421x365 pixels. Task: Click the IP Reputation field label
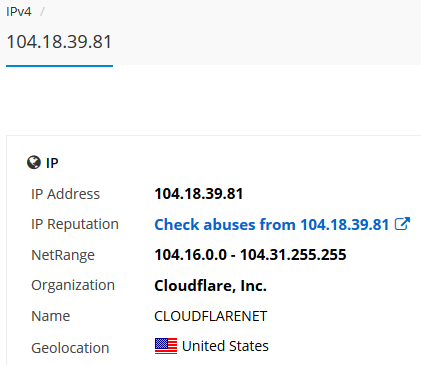point(75,224)
